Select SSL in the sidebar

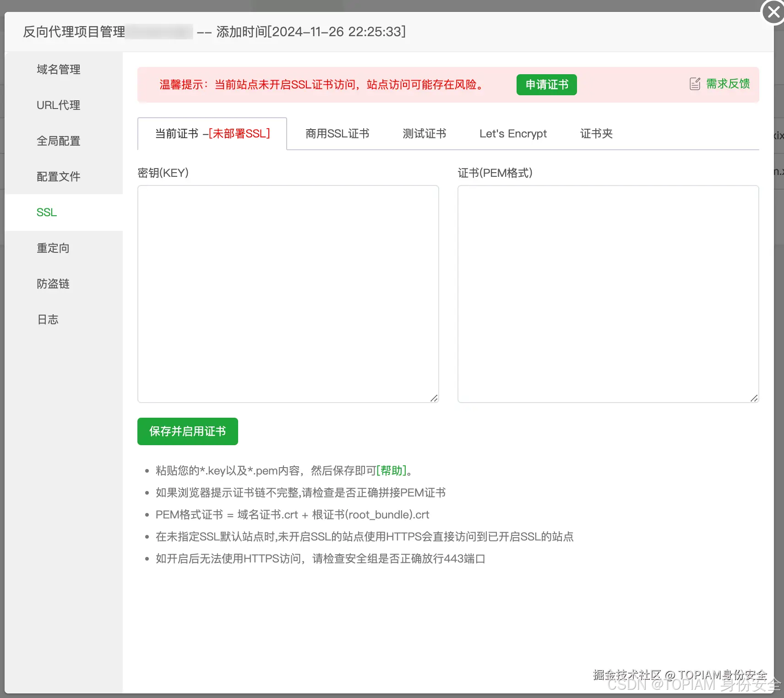point(46,212)
